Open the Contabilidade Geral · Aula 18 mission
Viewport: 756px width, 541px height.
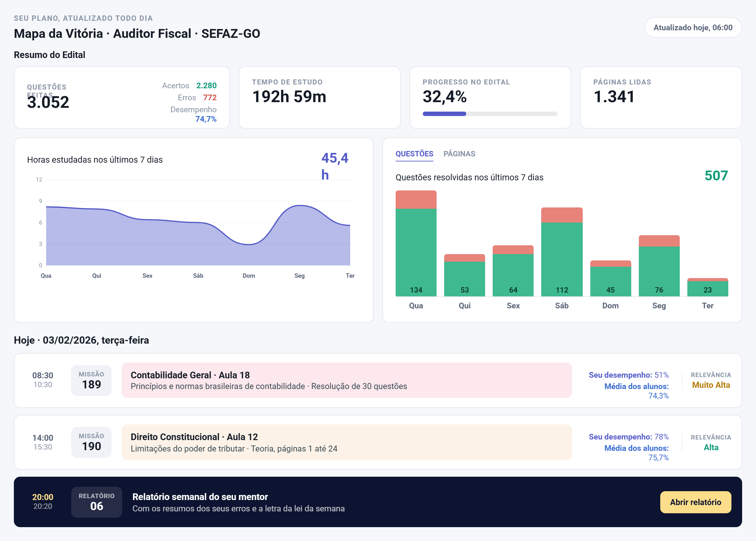tap(346, 380)
